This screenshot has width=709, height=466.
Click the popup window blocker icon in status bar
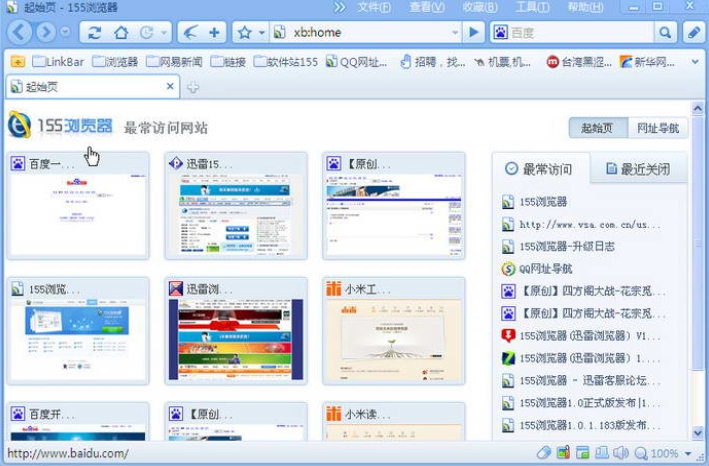pyautogui.click(x=583, y=452)
